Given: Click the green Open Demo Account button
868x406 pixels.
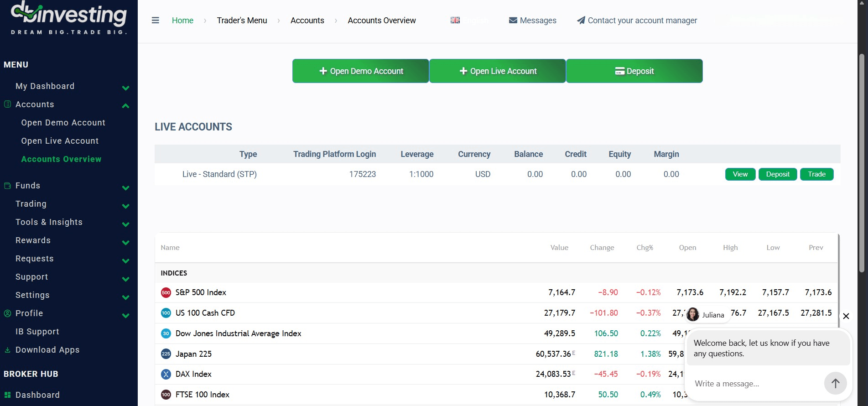Looking at the screenshot, I should (361, 71).
